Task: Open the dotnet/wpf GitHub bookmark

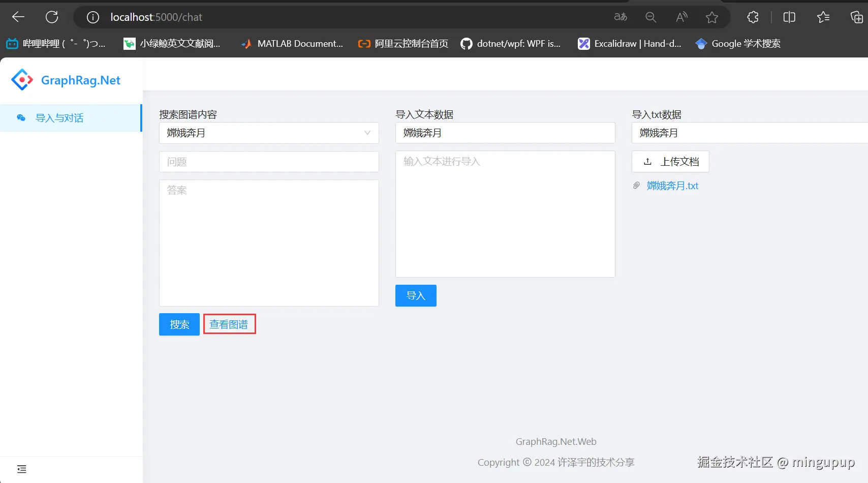Action: [x=511, y=44]
